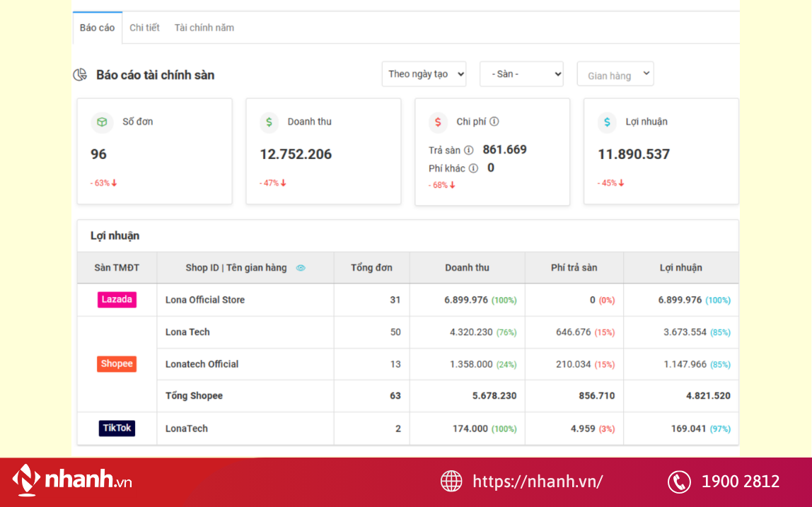
Task: Click the 12.752.206 revenue value
Action: point(296,154)
